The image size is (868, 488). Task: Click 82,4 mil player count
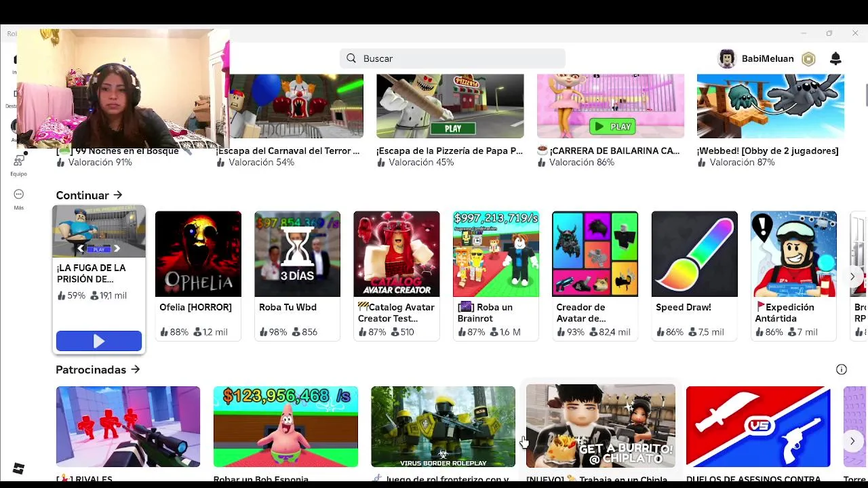pos(610,332)
